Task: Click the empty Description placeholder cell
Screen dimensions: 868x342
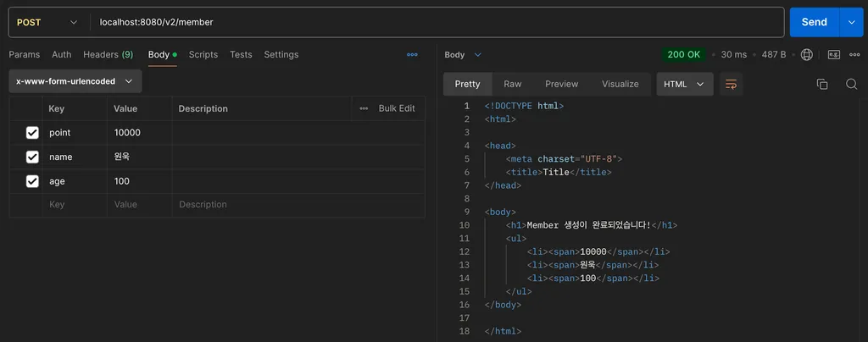Action: point(298,204)
